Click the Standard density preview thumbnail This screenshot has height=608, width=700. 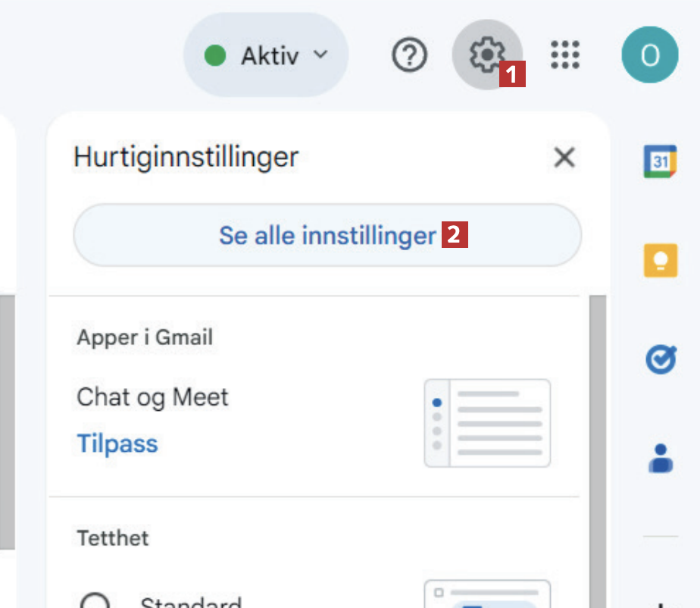click(487, 596)
